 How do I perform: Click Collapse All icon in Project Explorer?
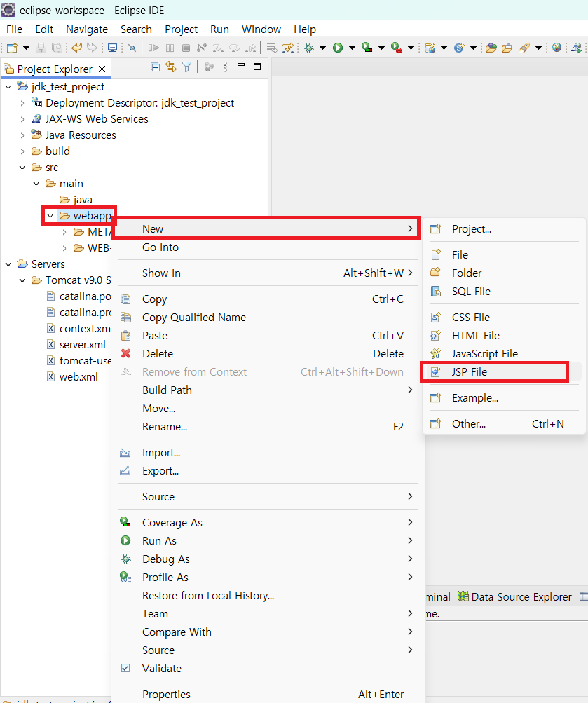click(x=156, y=67)
